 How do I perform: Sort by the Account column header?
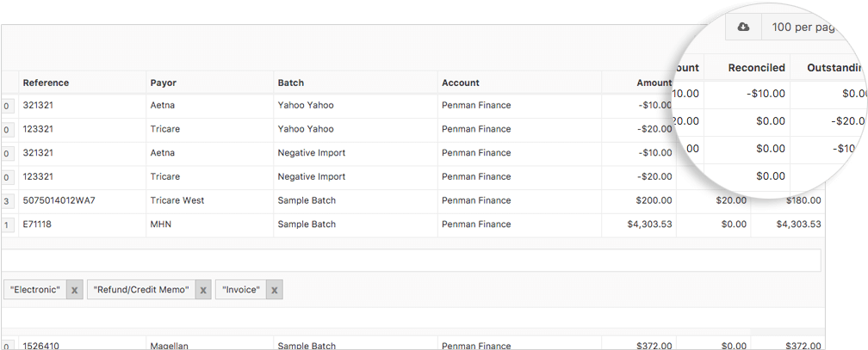[461, 83]
